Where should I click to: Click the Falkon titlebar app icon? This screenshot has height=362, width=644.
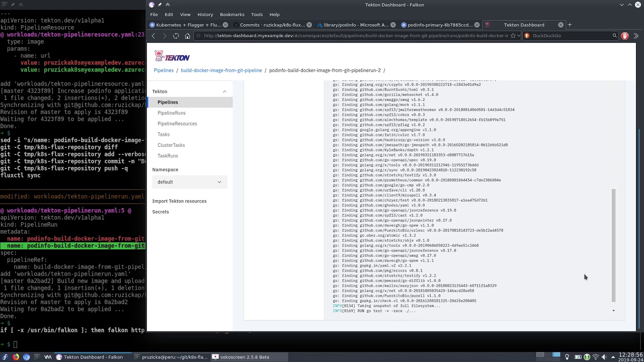pyautogui.click(x=151, y=5)
